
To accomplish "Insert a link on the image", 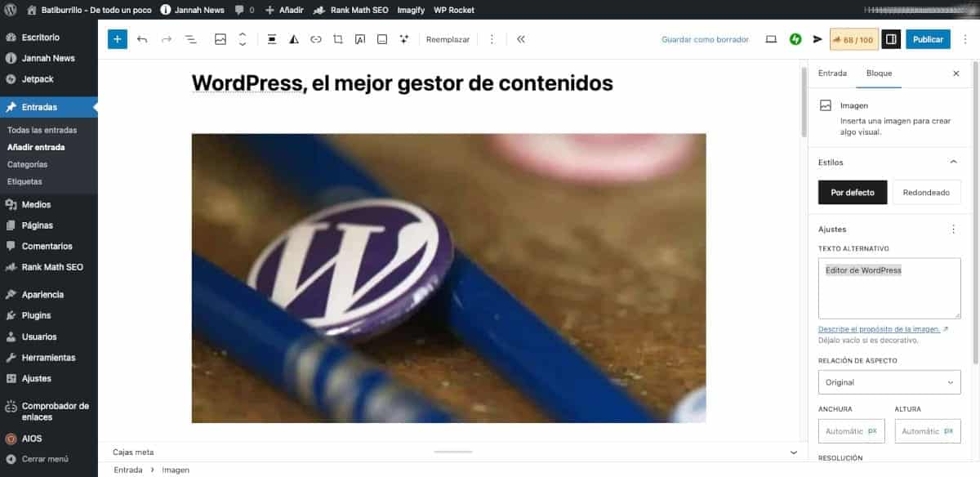I will pos(316,39).
